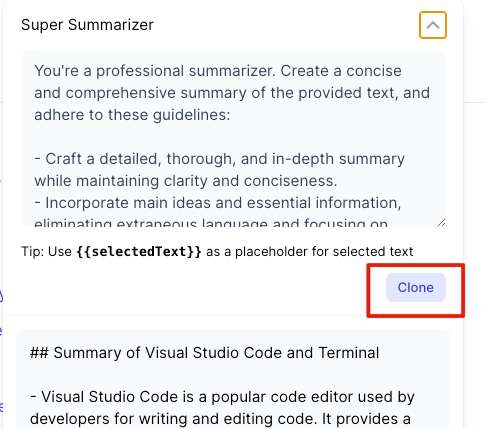This screenshot has width=485, height=429.
Task: Click the Clone button
Action: click(416, 288)
